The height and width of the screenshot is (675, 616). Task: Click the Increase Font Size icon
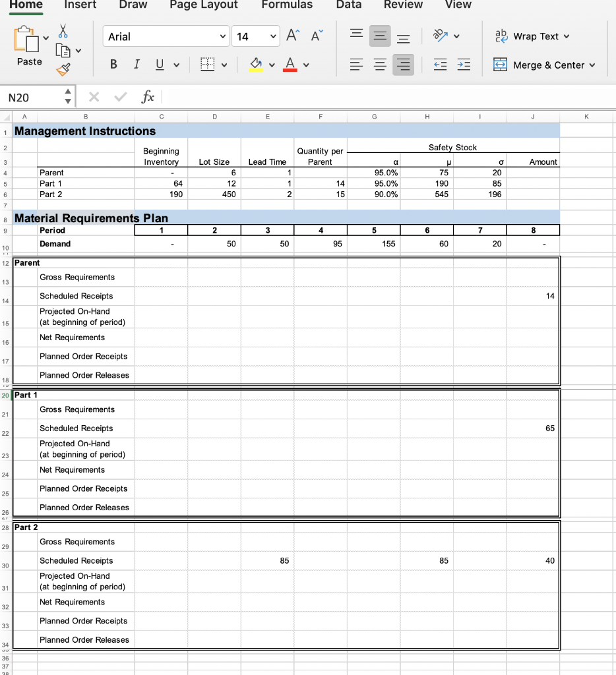pyautogui.click(x=292, y=36)
